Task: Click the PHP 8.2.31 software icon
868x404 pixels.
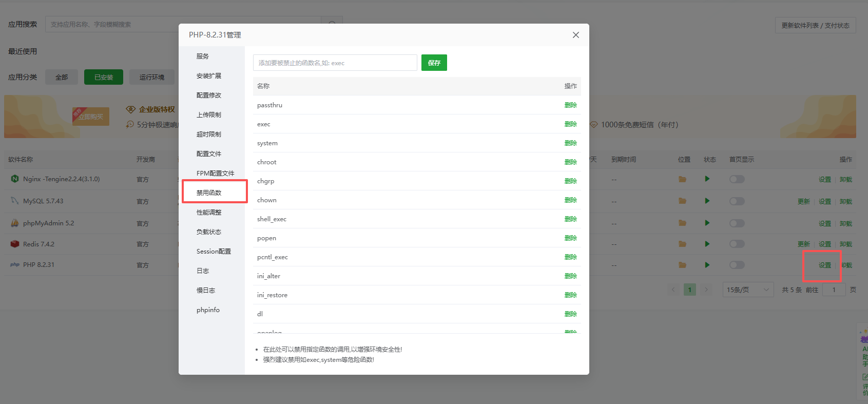Action: [15, 265]
